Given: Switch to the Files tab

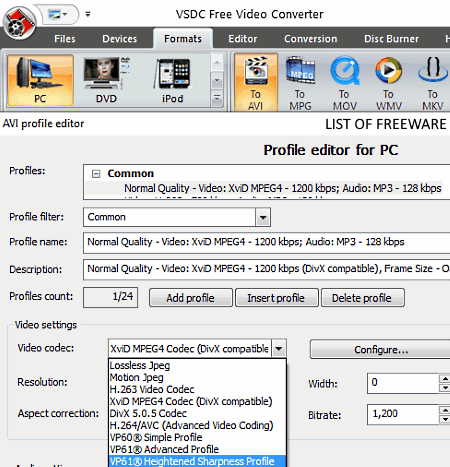Looking at the screenshot, I should pos(65,39).
